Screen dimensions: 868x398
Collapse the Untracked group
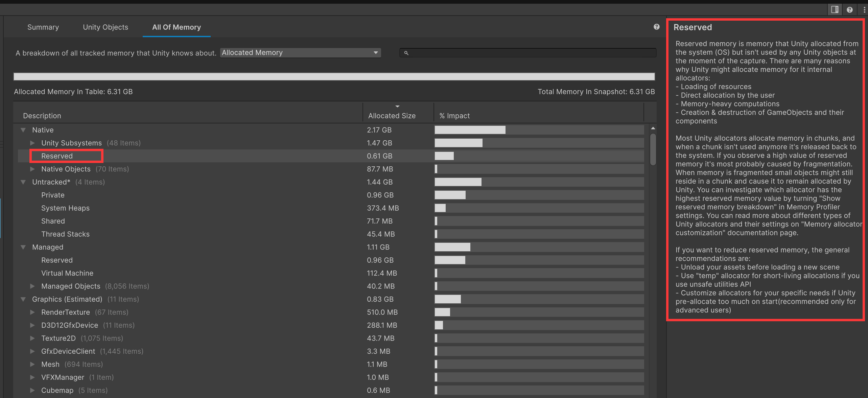(23, 182)
